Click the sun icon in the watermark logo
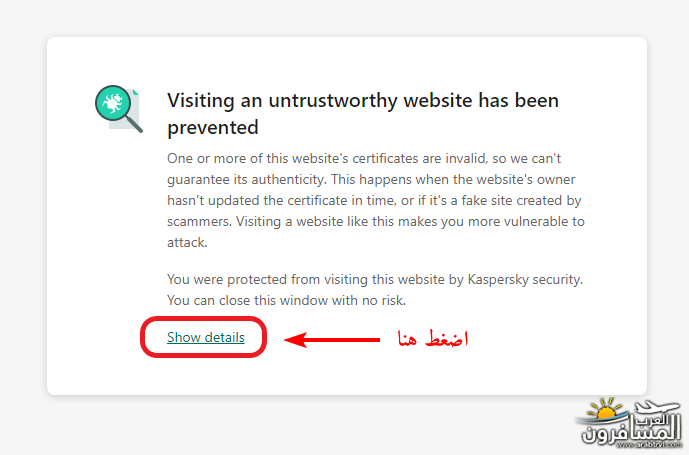Image resolution: width=689 pixels, height=455 pixels. (606, 410)
